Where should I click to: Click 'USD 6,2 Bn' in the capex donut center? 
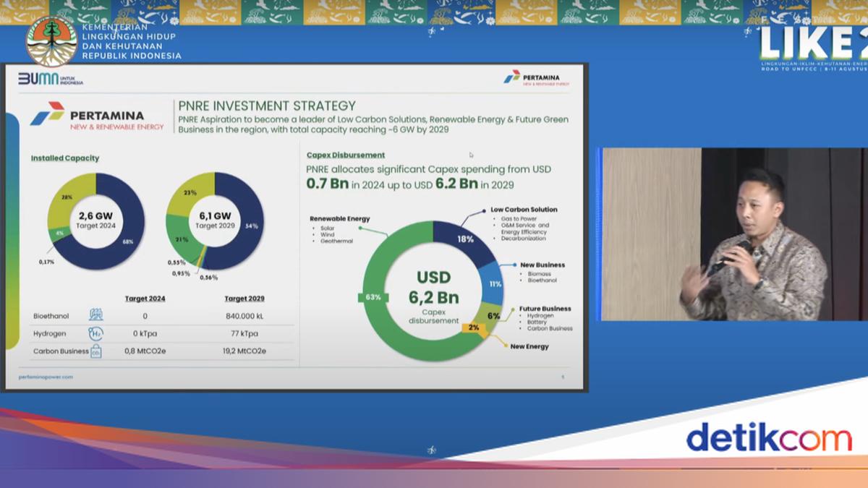[x=433, y=286]
